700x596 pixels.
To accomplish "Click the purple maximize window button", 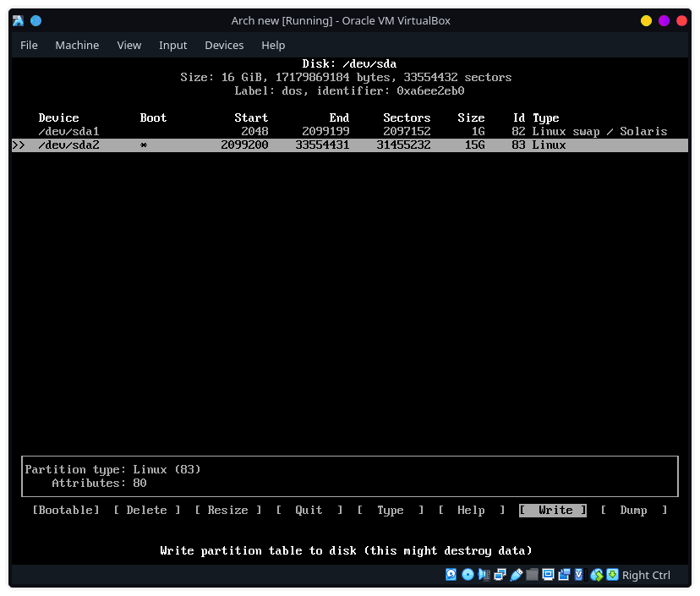I will [x=664, y=20].
